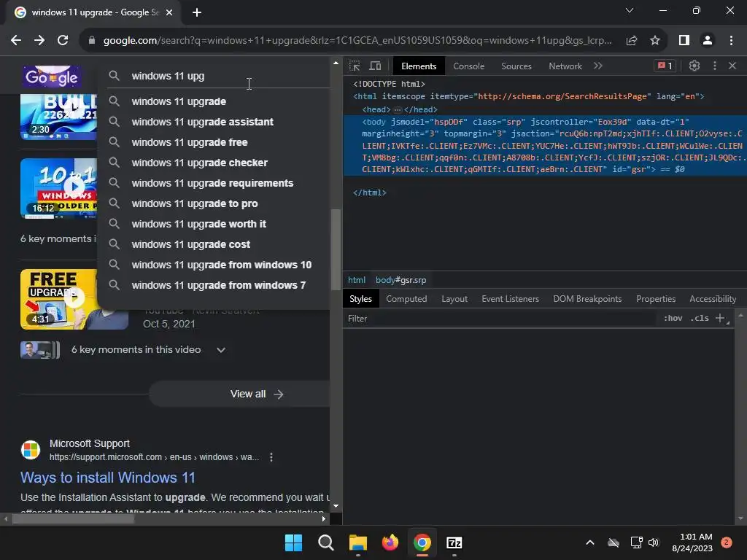
Task: Toggle the :hov element state button
Action: (x=673, y=318)
